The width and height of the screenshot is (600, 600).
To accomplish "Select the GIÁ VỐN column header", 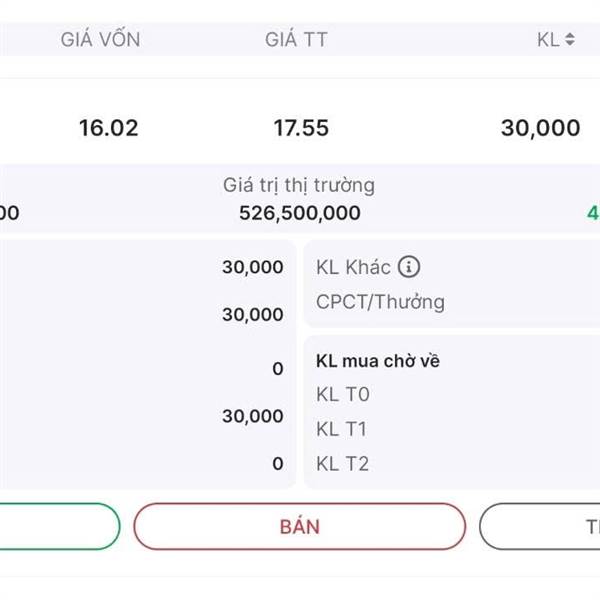I will (x=100, y=39).
